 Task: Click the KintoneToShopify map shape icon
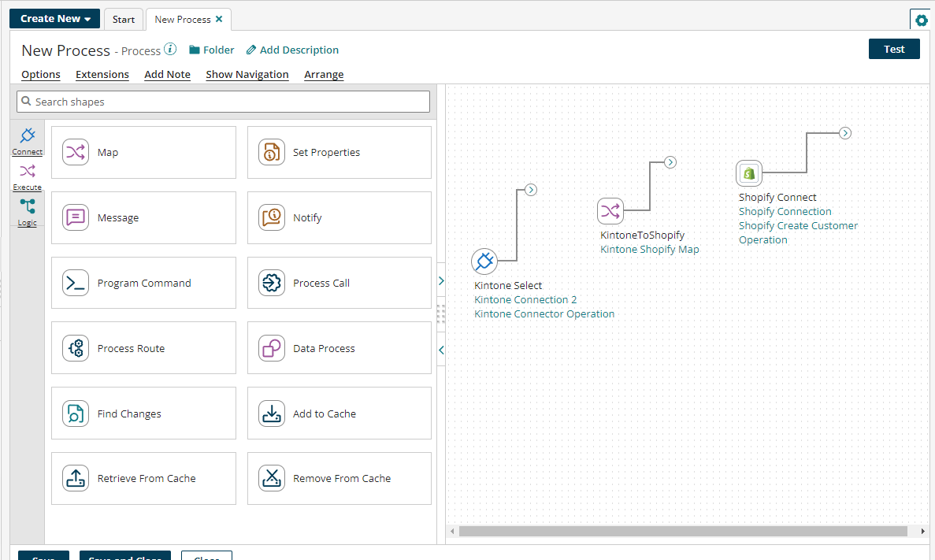tap(610, 210)
